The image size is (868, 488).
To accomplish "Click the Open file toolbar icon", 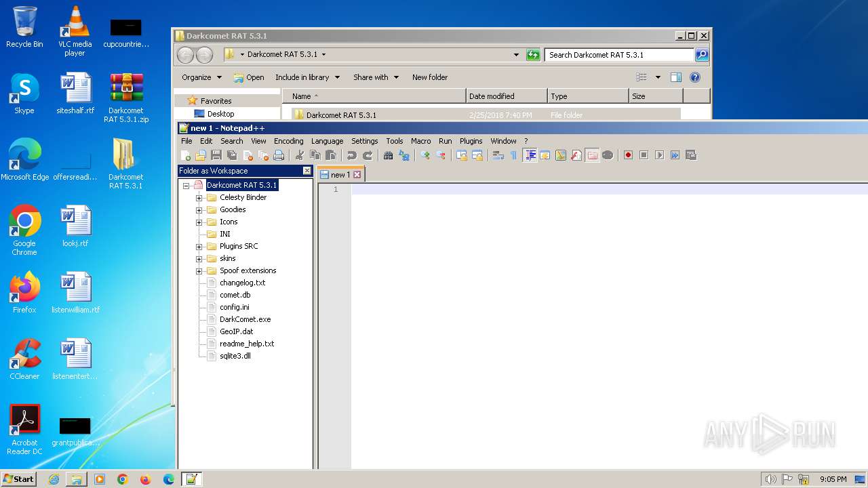I will [200, 155].
